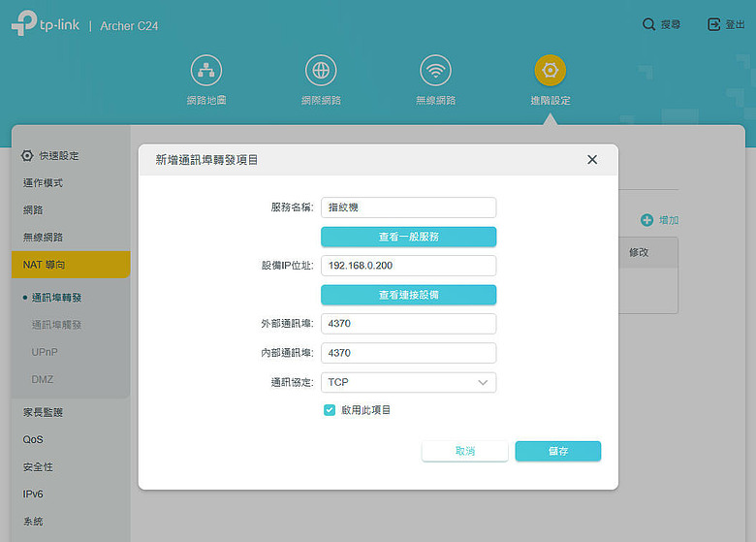Click the logout icon
Viewport: 756px width, 542px height.
coord(714,24)
